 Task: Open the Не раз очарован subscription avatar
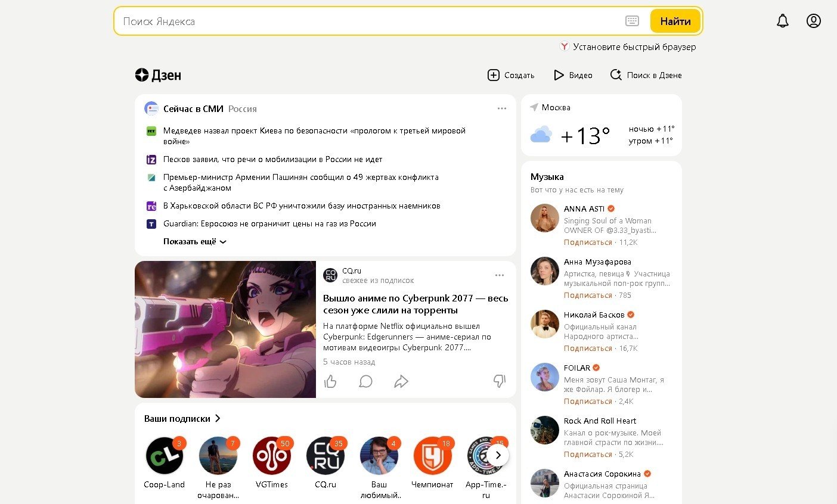[218, 456]
